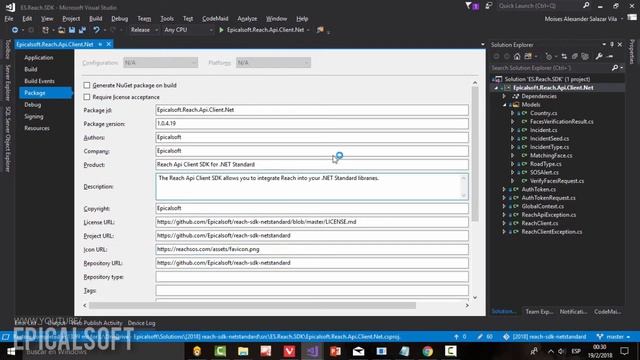Open the Any CPU platform dropdown

tap(188, 30)
